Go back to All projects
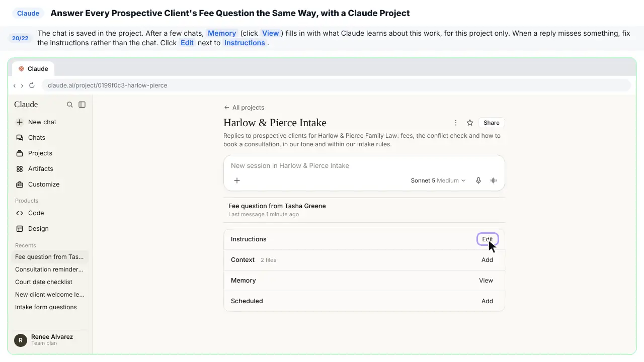Screen dimensions: 644x362 pos(244,108)
